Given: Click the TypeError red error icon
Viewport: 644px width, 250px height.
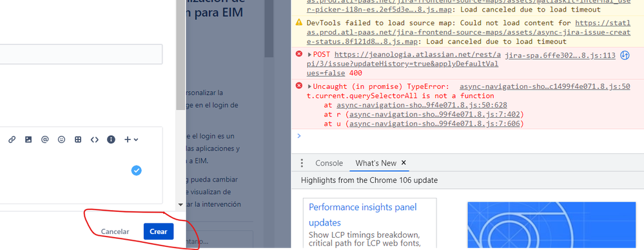Looking at the screenshot, I should [x=299, y=86].
